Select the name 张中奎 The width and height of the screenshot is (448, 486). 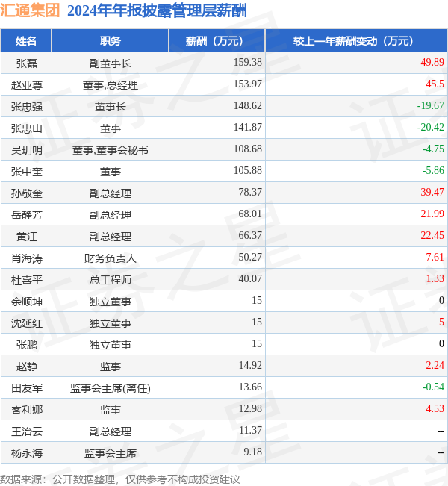27,172
